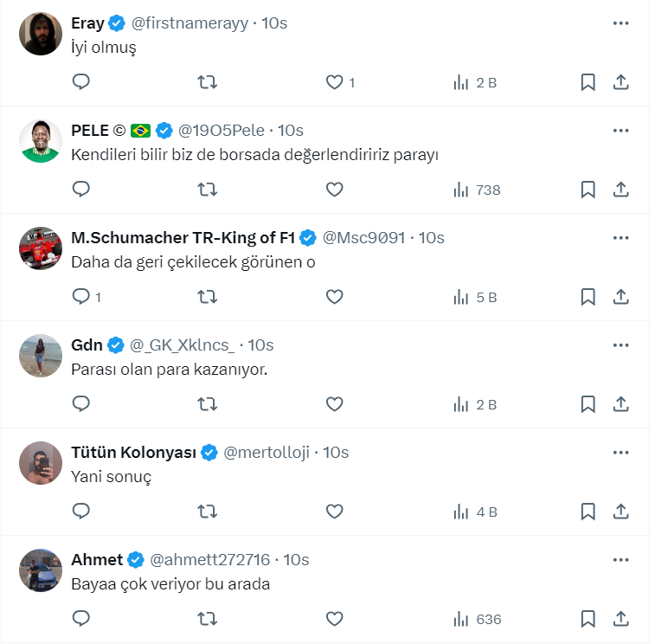This screenshot has width=655, height=644.
Task: Share Eray's tweet
Action: (620, 82)
